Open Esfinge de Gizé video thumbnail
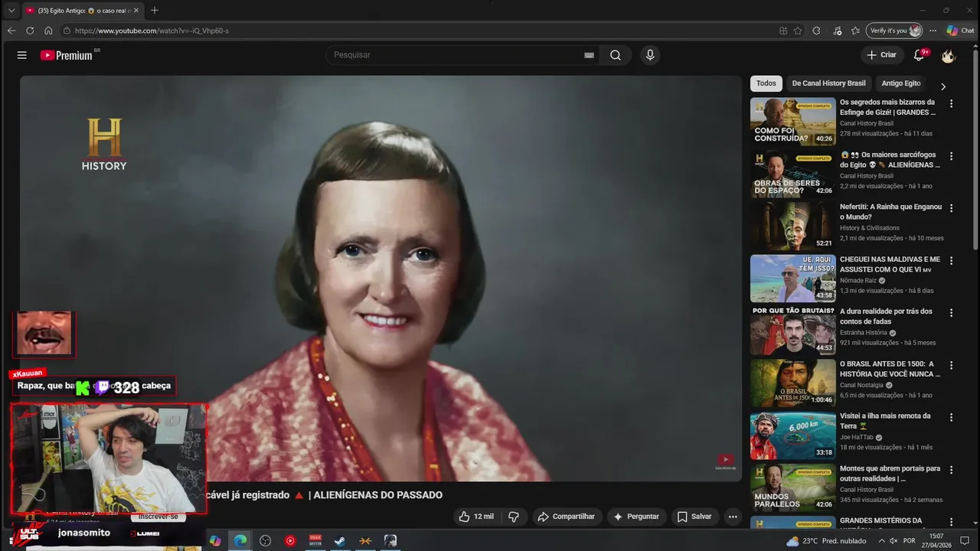This screenshot has height=551, width=980. coord(792,122)
